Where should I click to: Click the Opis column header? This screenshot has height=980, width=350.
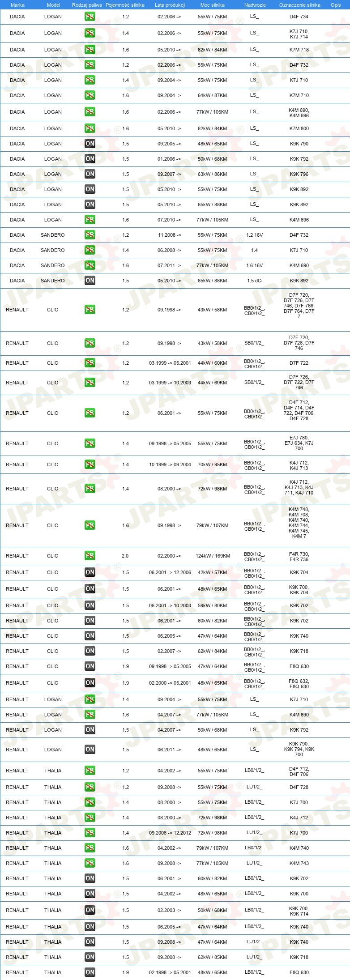click(336, 5)
